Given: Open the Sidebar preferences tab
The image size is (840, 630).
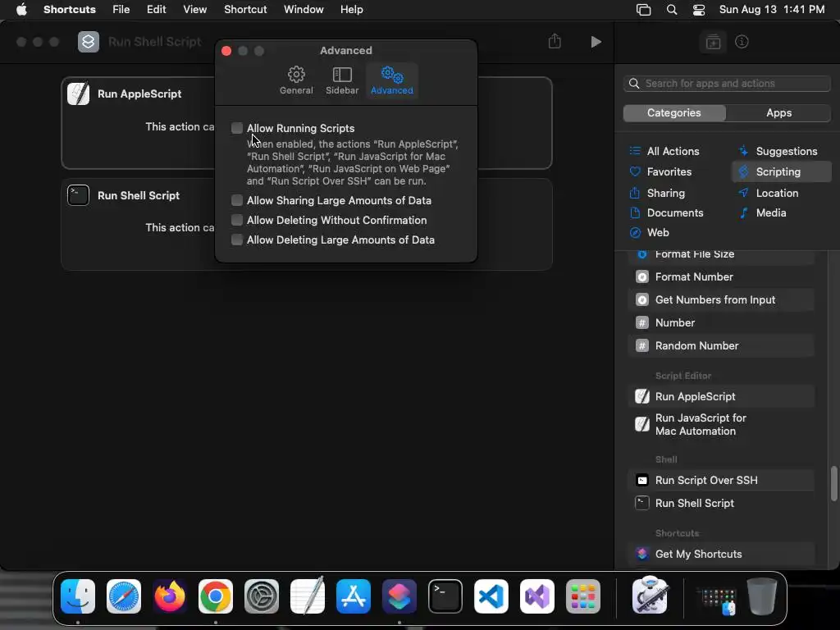Looking at the screenshot, I should (342, 81).
